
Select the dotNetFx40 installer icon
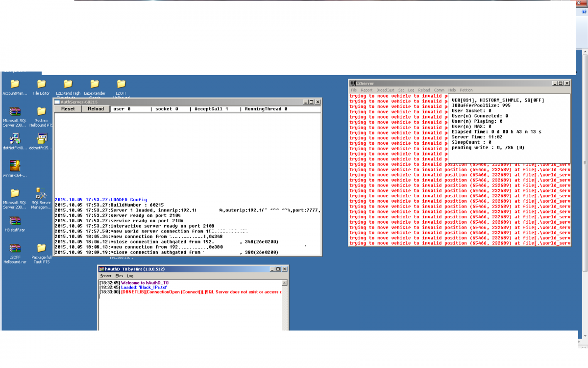(15, 138)
